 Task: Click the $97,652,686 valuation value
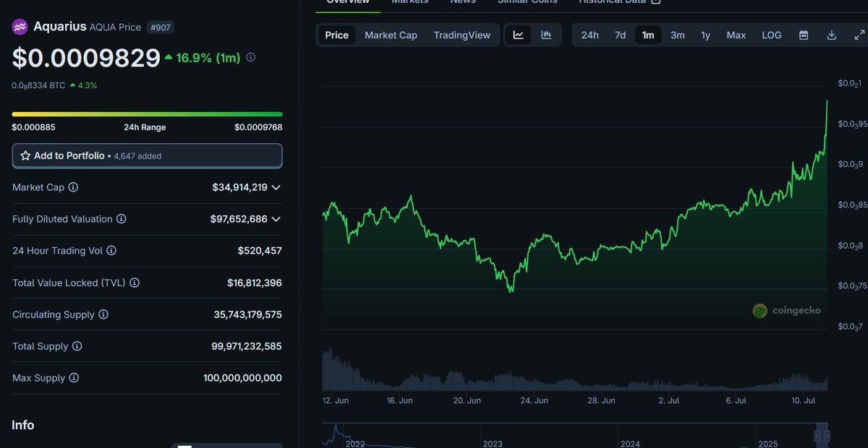click(x=239, y=219)
